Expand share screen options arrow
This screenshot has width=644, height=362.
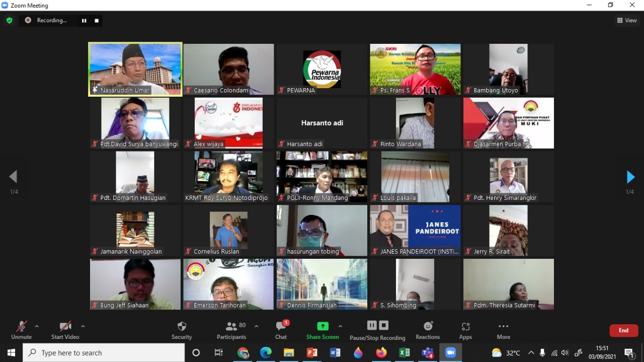point(340,326)
